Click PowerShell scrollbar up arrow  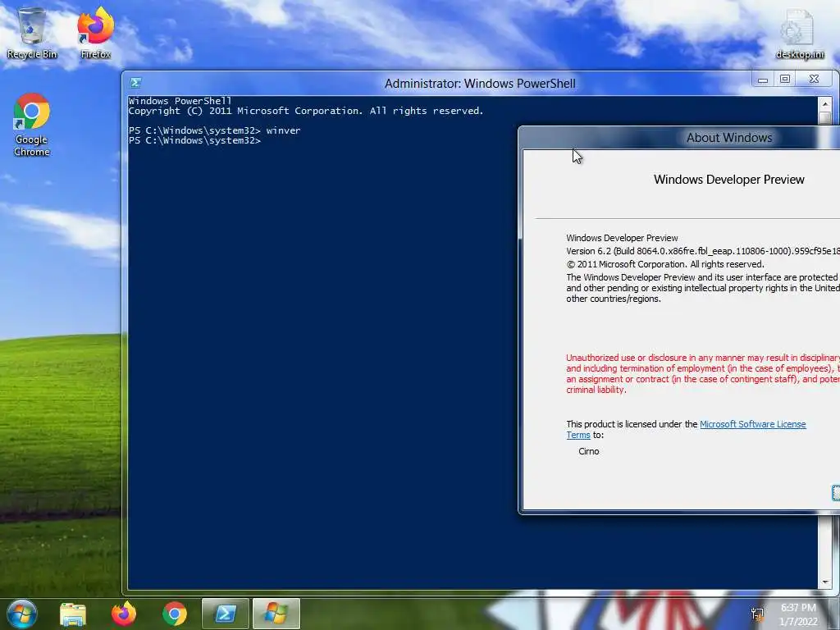coord(825,104)
